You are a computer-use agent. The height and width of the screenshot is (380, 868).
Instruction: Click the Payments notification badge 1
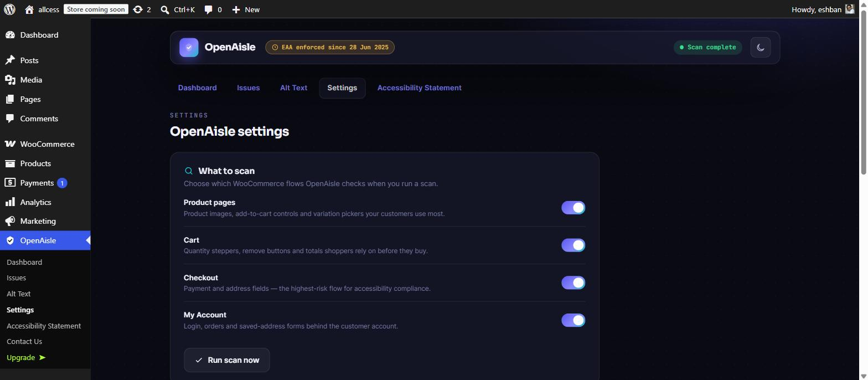click(x=62, y=183)
